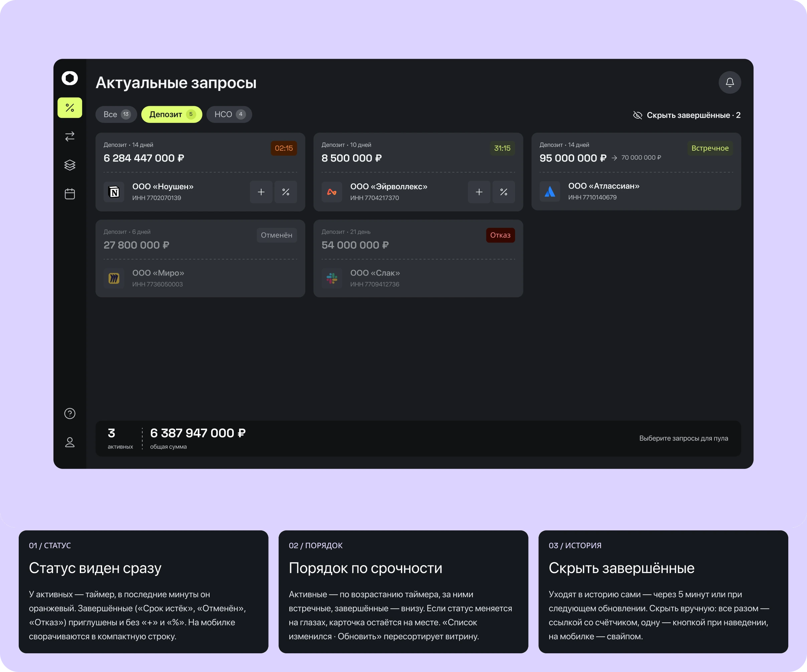
Task: Click the 54 000 000 ₽ refused amount
Action: (355, 245)
